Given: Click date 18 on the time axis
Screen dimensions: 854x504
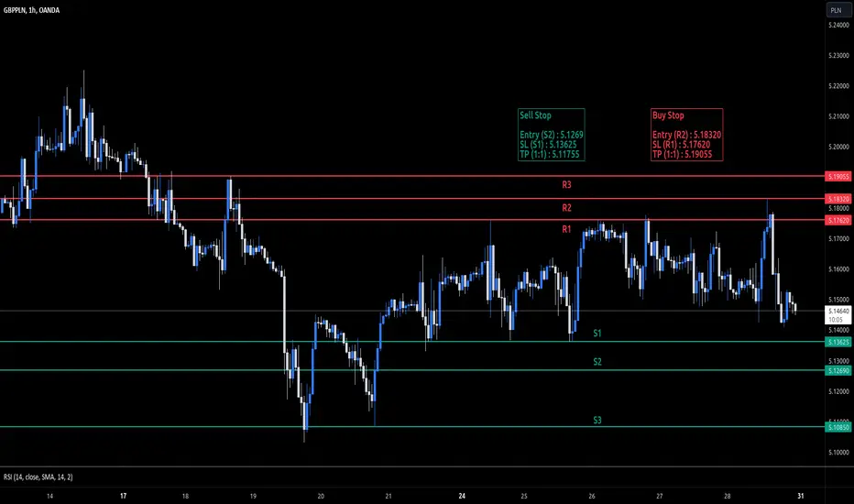Looking at the screenshot, I should [185, 496].
